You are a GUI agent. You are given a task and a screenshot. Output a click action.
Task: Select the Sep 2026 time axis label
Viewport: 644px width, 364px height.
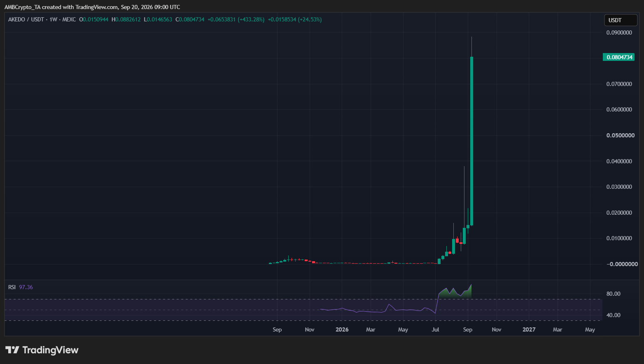click(468, 329)
